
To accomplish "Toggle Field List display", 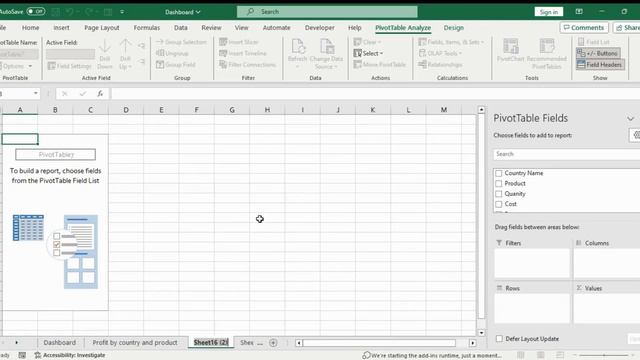I will 594,42.
